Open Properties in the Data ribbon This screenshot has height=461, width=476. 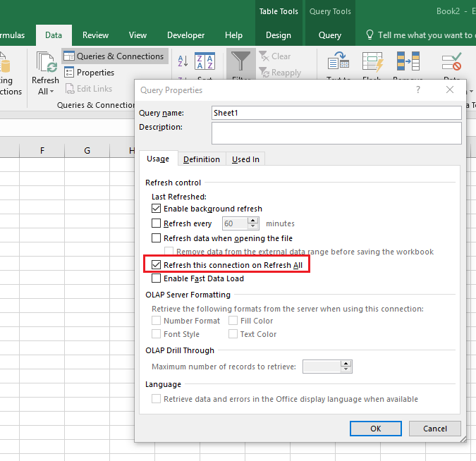click(90, 72)
